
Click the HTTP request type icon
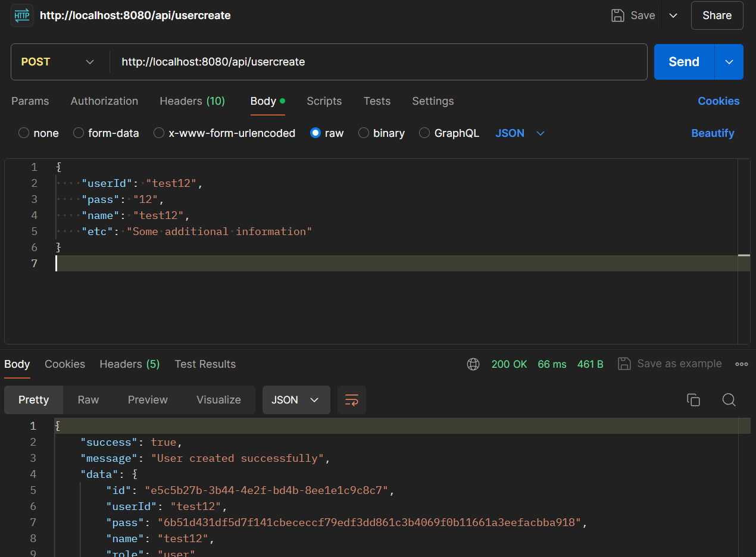tap(22, 15)
